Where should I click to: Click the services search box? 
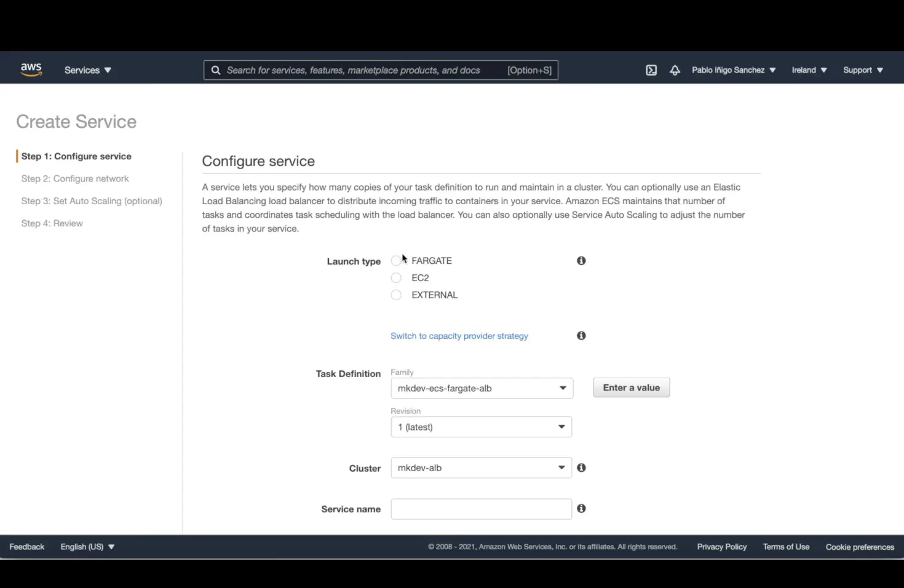click(381, 70)
